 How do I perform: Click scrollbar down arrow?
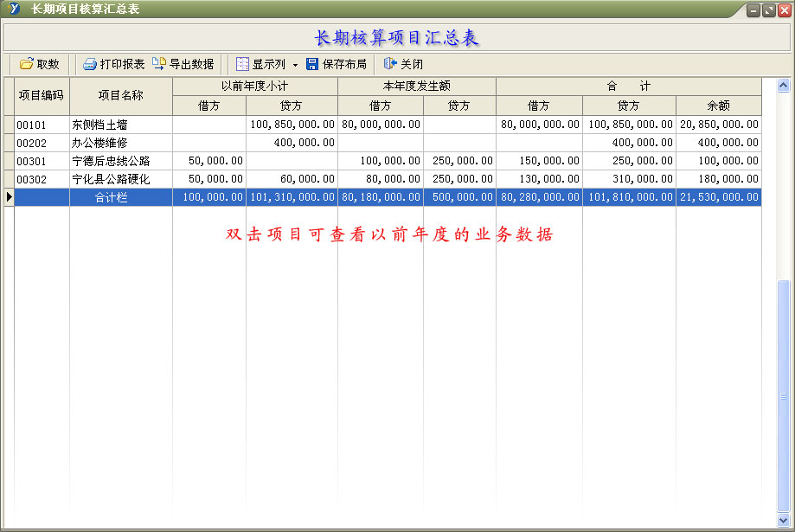[784, 521]
